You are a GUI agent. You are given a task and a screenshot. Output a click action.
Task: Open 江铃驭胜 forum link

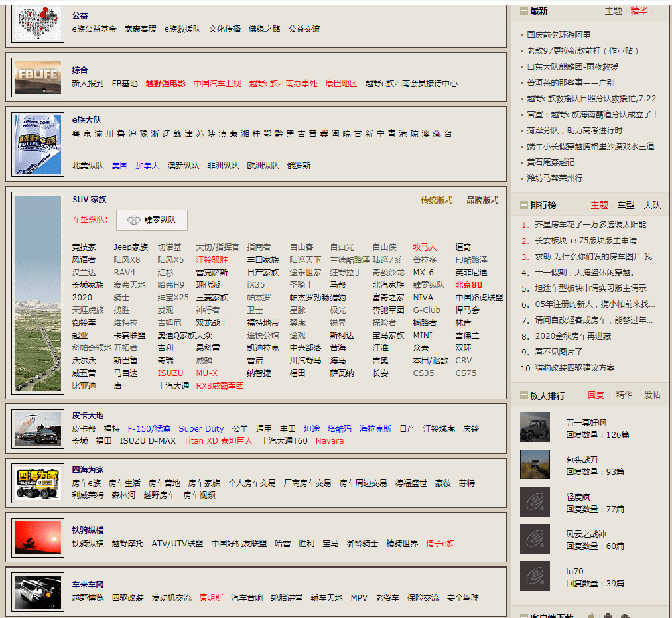pos(212,259)
